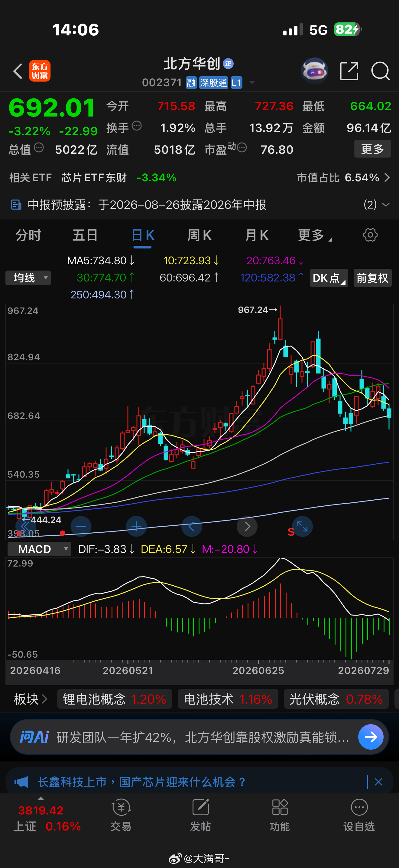Tap the 更多 quote details button
Viewport: 399px width, 868px height.
[372, 149]
